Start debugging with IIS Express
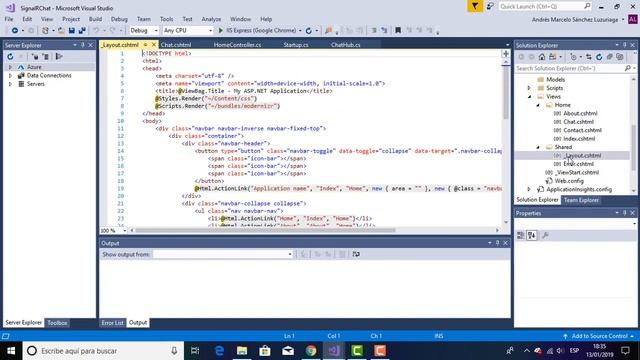Screen dimensions: 640x360 point(257,31)
